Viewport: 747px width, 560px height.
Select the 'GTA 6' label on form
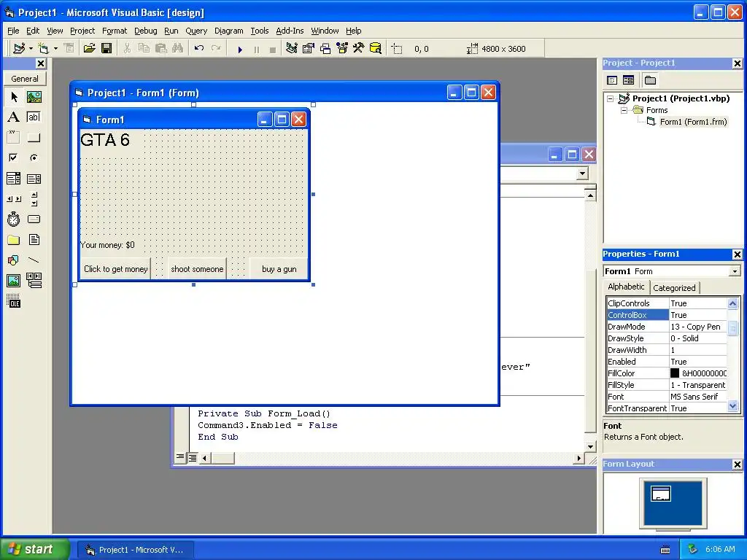(105, 140)
